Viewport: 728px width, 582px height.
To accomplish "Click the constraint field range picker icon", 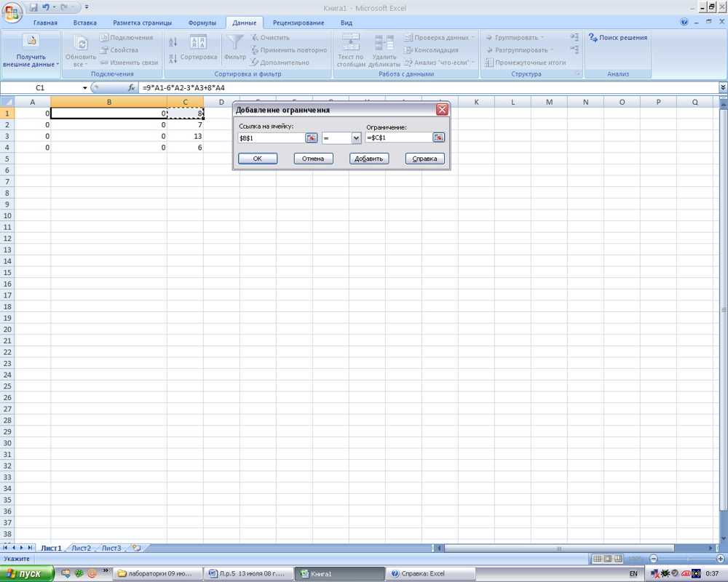I will pos(438,137).
